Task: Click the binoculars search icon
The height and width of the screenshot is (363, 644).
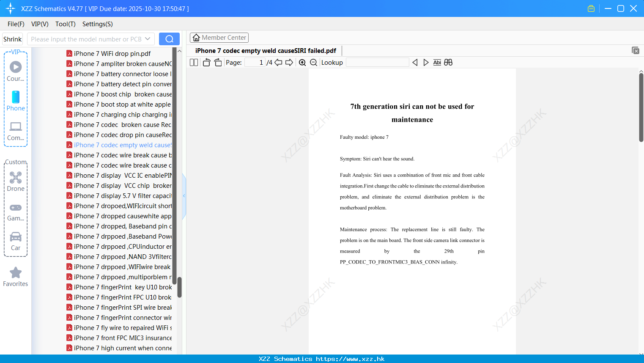Action: point(448,63)
